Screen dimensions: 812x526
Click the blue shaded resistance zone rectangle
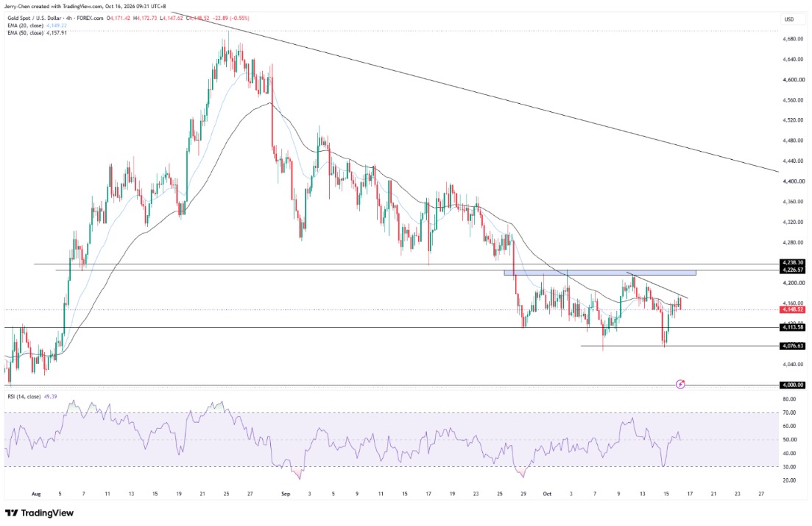coord(600,273)
